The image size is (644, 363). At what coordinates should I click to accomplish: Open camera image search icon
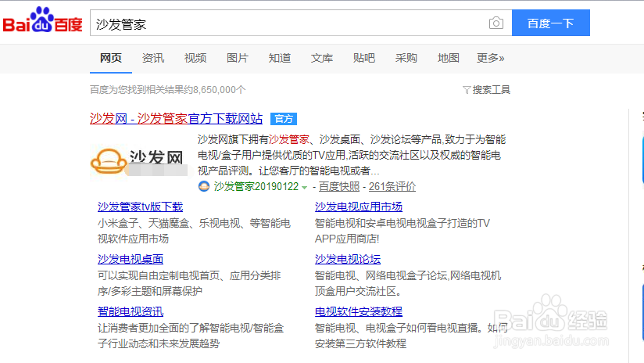[x=496, y=23]
